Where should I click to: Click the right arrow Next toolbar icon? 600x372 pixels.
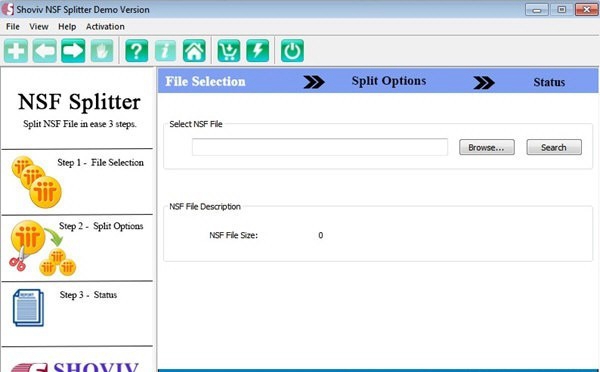tap(73, 51)
